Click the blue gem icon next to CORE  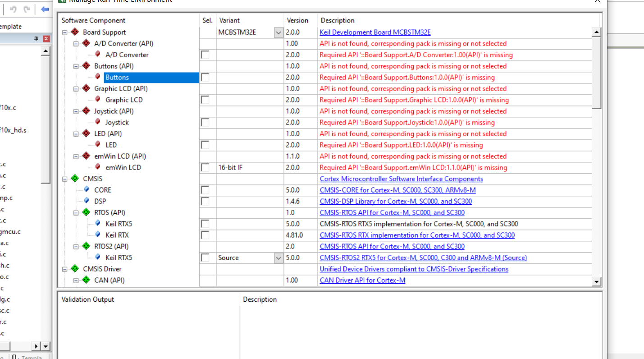[87, 190]
